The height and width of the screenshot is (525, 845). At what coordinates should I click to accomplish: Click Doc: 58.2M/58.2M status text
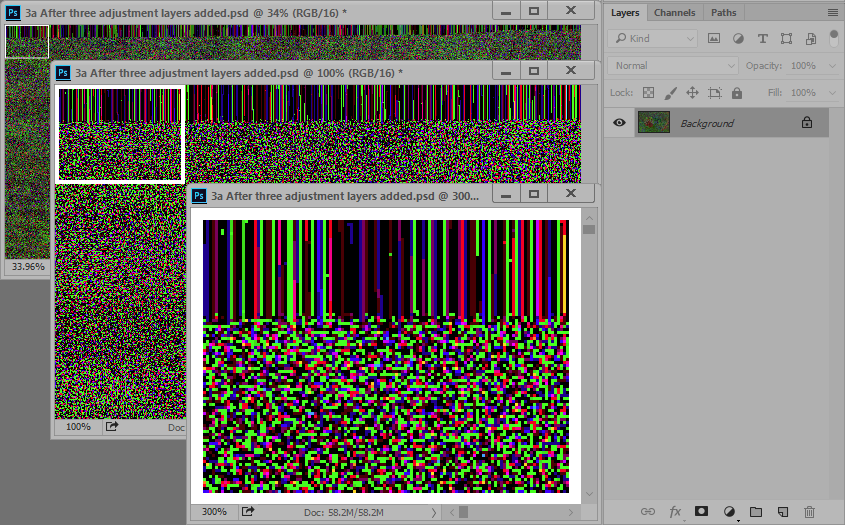pos(343,513)
